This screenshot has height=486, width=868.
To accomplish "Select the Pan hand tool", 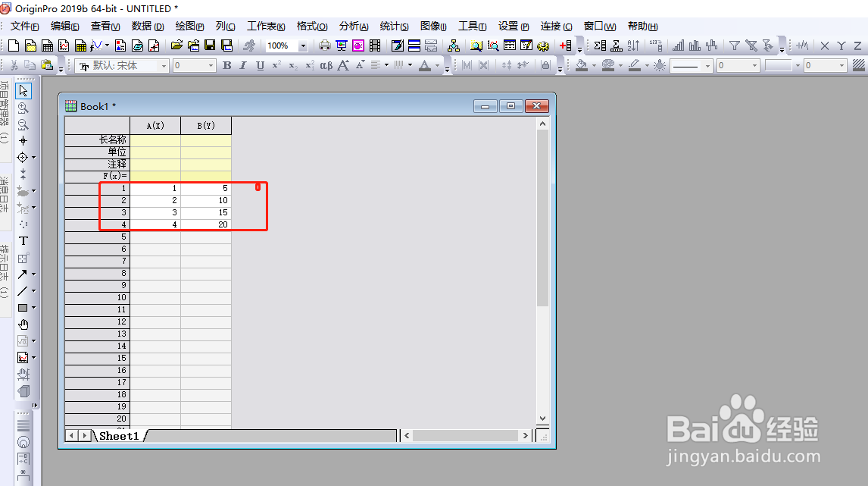I will [x=23, y=325].
